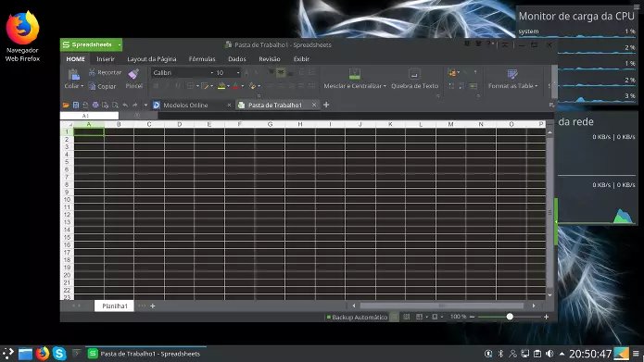This screenshot has width=644, height=362.
Task: Click the zoom slider handle
Action: point(510,317)
